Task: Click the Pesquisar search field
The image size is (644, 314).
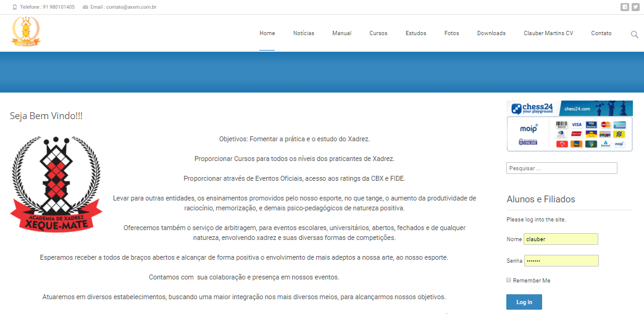Action: pyautogui.click(x=561, y=168)
